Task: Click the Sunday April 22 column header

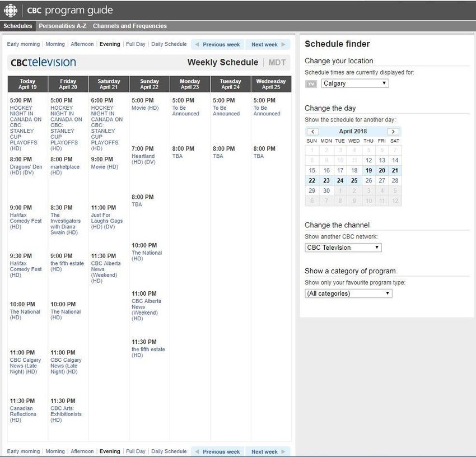Action: [x=150, y=84]
